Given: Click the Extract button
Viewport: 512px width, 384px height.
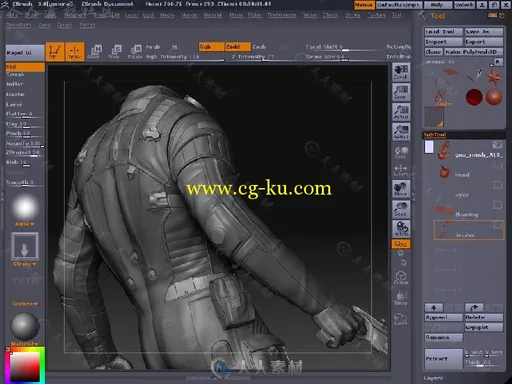Looking at the screenshot, I should pyautogui.click(x=444, y=359).
